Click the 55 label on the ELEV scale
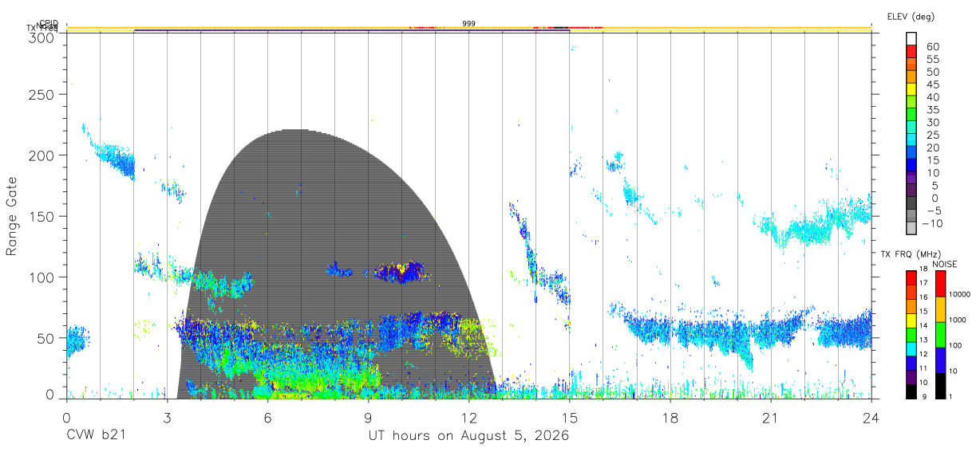 [x=931, y=59]
